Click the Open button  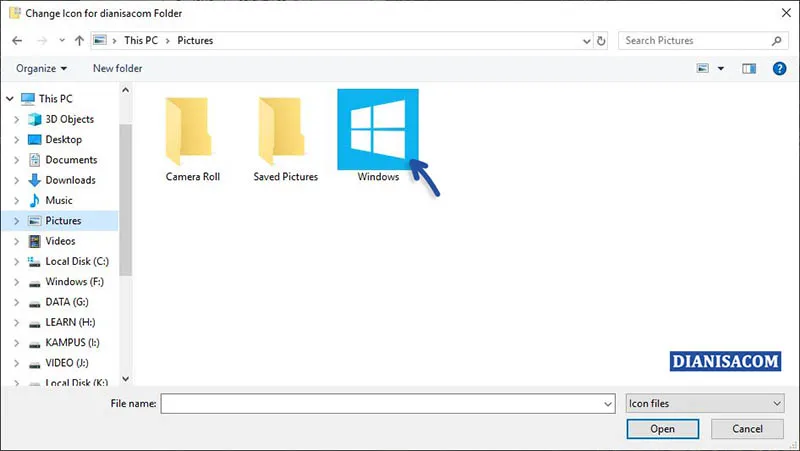(663, 429)
